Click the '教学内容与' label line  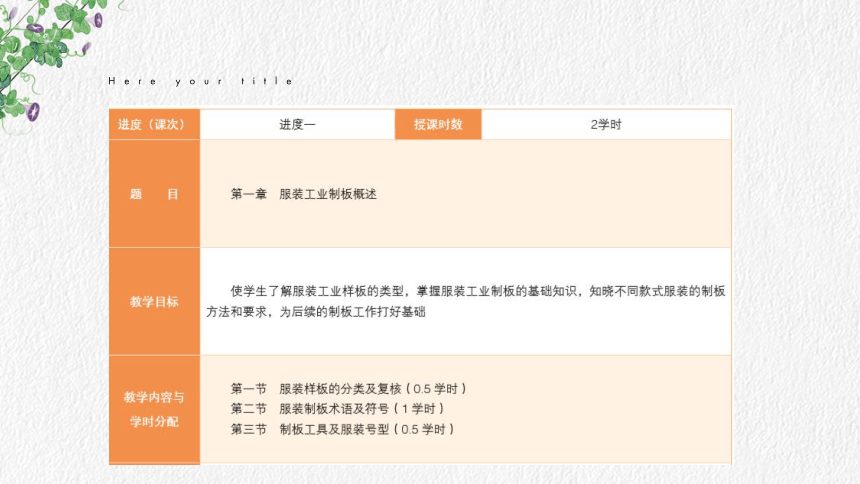154,397
